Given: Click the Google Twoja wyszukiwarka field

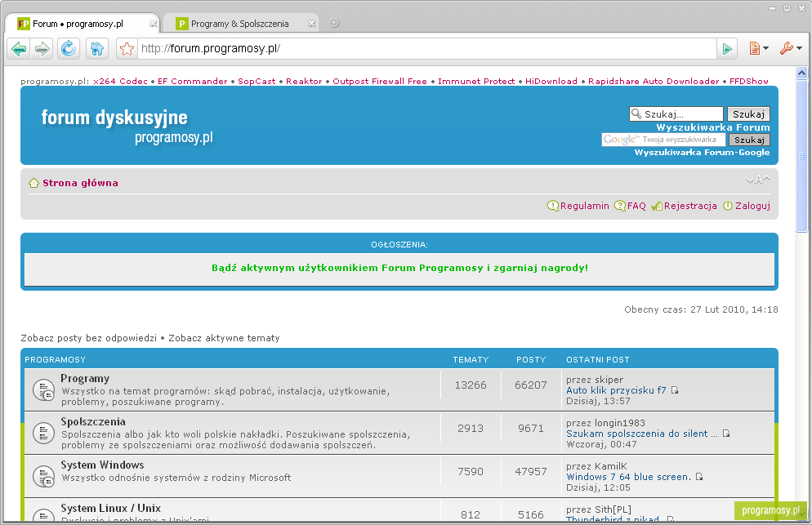Looking at the screenshot, I should pyautogui.click(x=663, y=140).
